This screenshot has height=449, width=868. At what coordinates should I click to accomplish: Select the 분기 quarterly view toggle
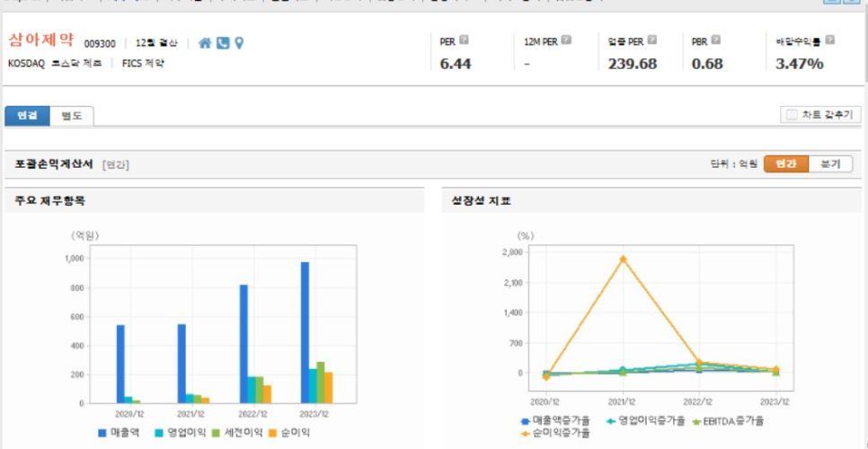coord(830,163)
